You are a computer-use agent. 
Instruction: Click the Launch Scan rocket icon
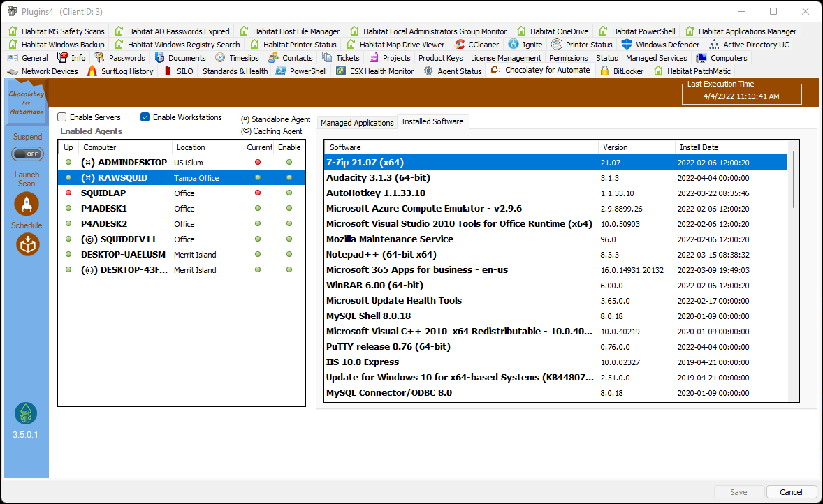click(x=27, y=204)
